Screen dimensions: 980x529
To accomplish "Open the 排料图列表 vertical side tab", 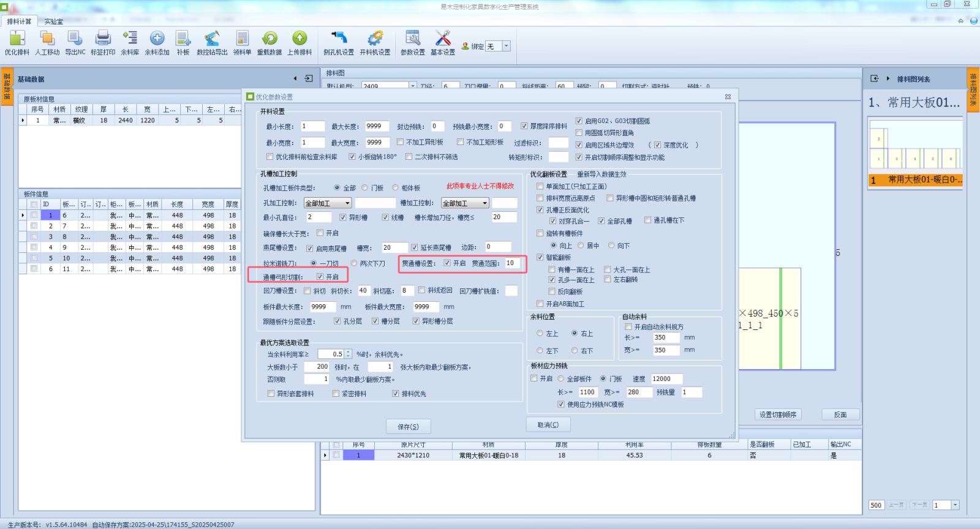I will coord(973,89).
